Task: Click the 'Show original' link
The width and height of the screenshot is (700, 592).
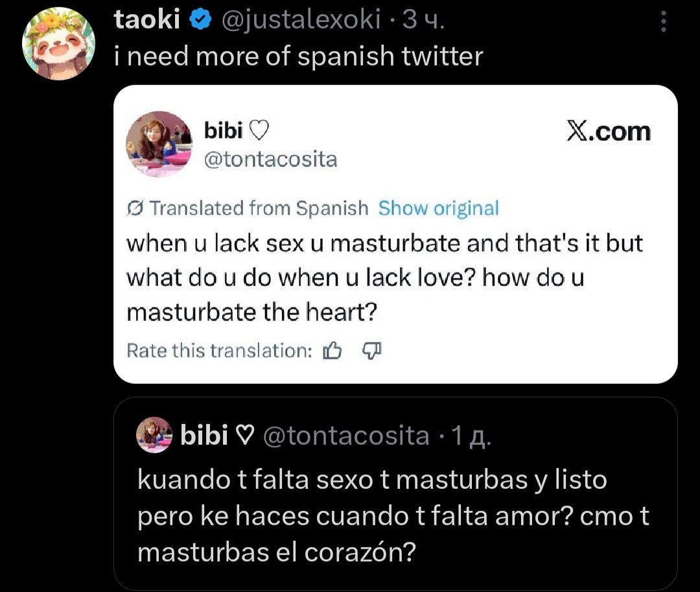Action: click(438, 209)
